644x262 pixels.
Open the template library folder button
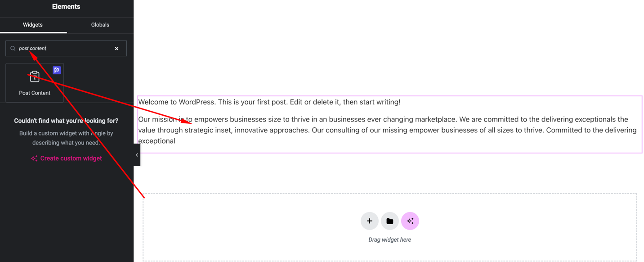pos(389,221)
